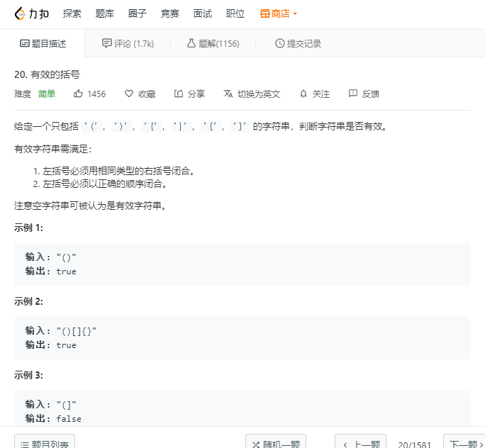Open the 探索 navigation item

(72, 13)
